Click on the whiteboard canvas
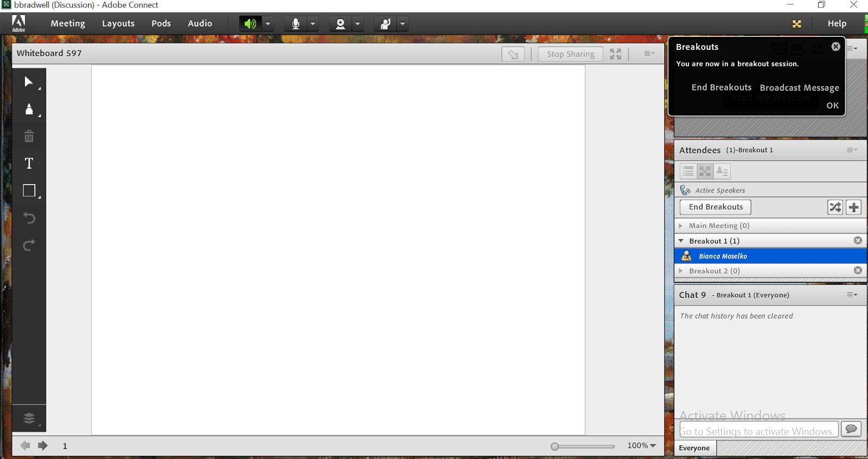This screenshot has width=868, height=459. (x=338, y=250)
